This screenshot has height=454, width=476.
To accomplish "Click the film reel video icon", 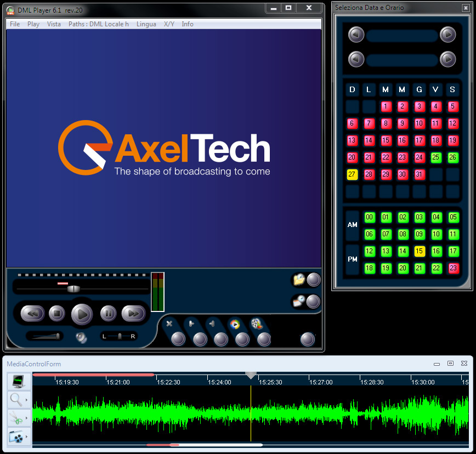I will (256, 324).
